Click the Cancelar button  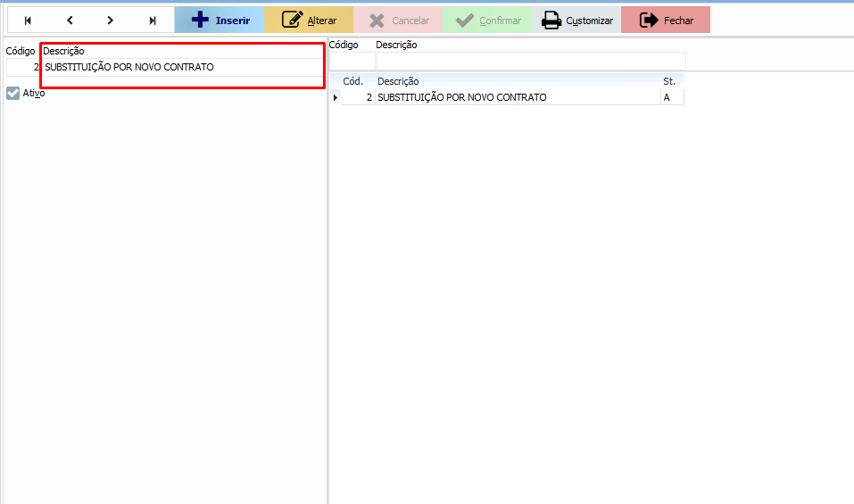tap(398, 21)
